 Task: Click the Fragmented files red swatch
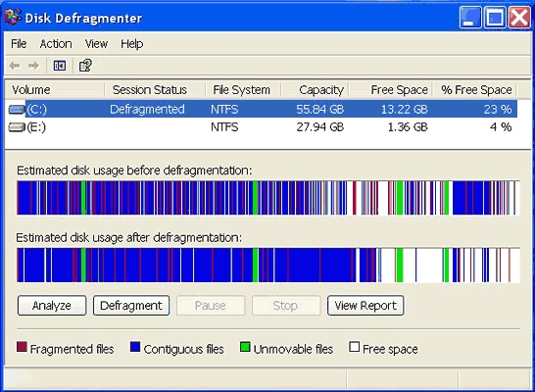[x=22, y=347]
